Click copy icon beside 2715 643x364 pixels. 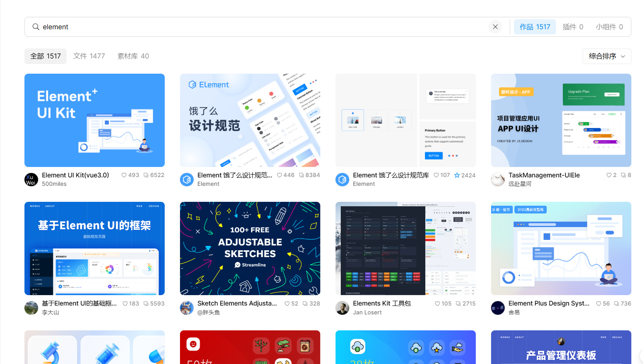[x=458, y=304]
